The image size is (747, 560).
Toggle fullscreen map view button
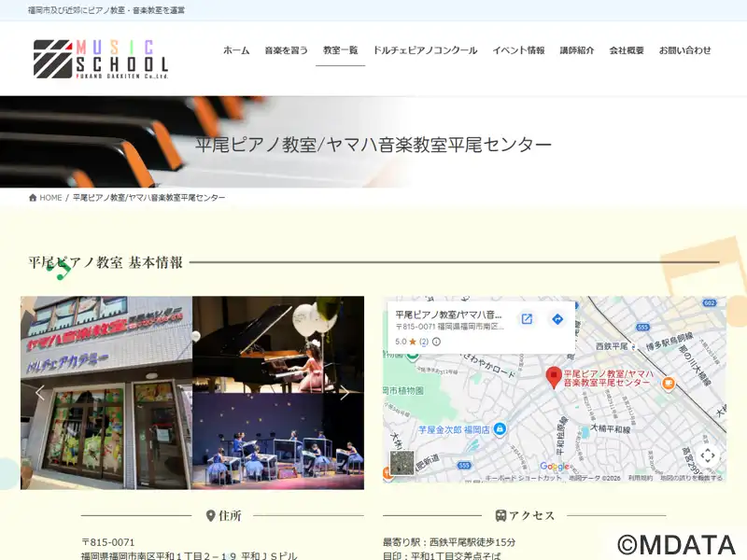tap(708, 455)
